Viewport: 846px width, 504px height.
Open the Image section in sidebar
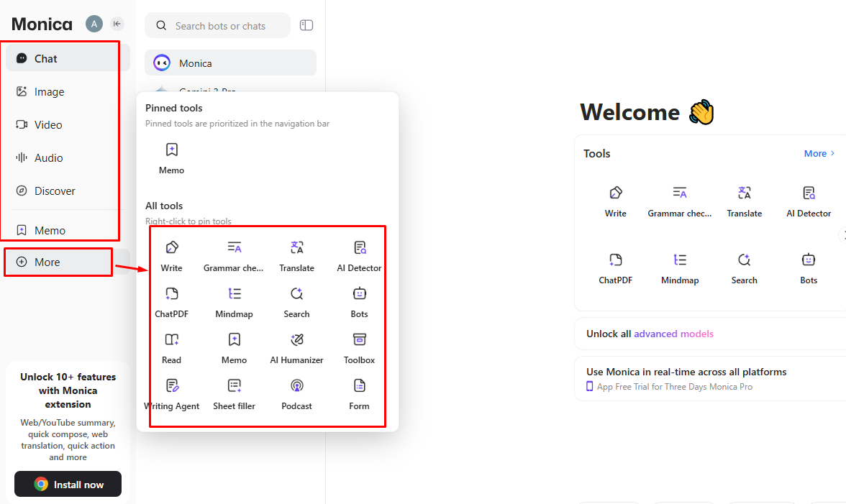tap(68, 91)
